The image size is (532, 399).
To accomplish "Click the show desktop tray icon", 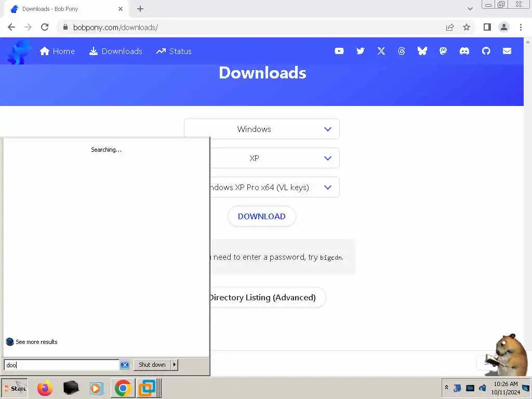I will [526, 388].
